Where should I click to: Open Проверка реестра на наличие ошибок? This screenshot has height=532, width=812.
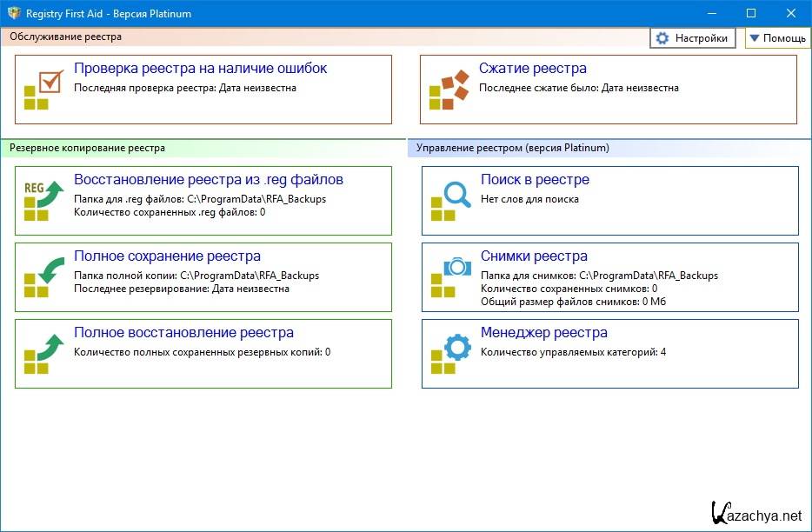point(200,69)
